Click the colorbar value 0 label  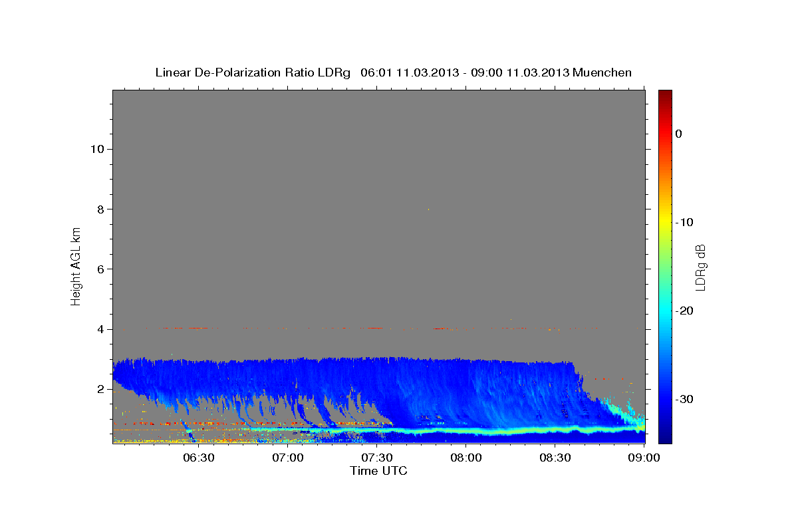tap(679, 134)
